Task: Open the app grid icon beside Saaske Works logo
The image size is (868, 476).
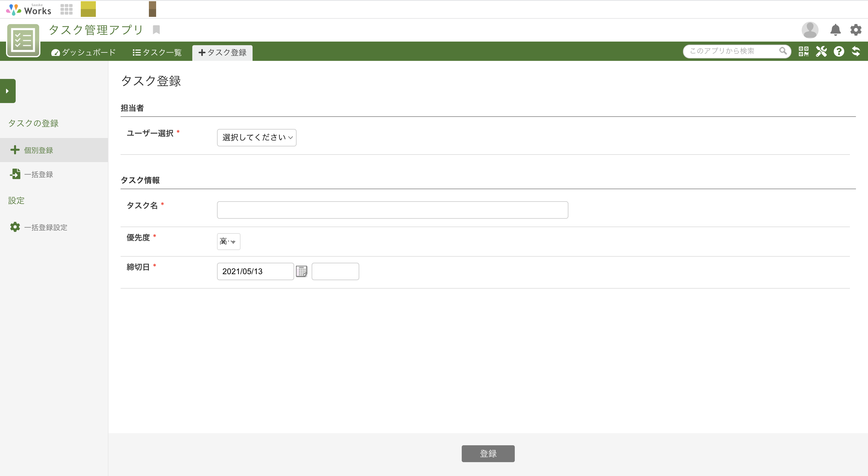Action: pyautogui.click(x=66, y=9)
